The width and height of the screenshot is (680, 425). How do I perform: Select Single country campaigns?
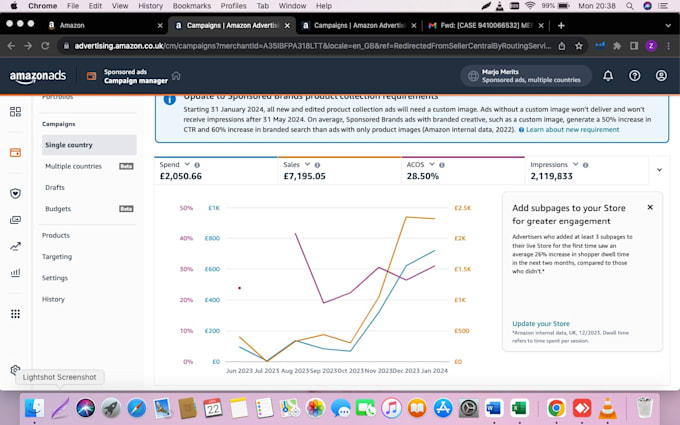coord(89,145)
